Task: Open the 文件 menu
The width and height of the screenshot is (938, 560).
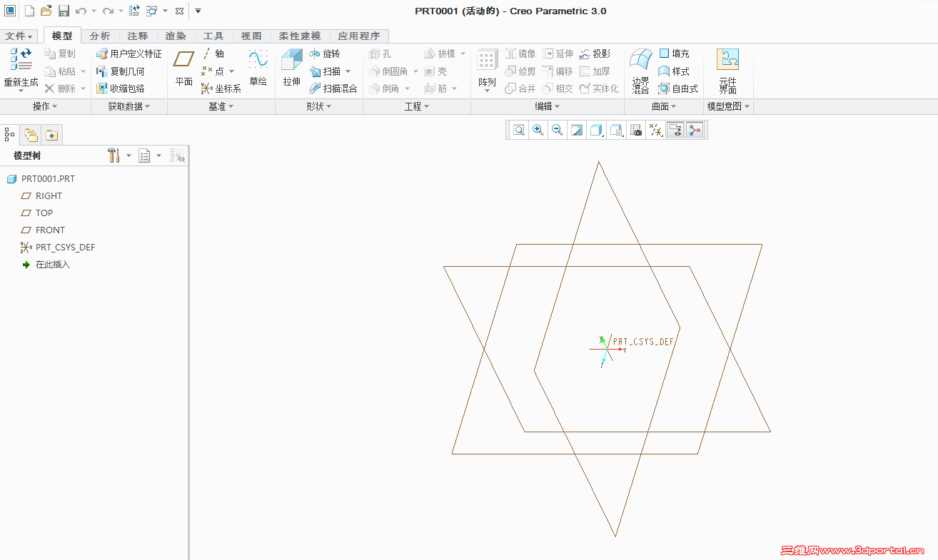Action: [x=19, y=36]
